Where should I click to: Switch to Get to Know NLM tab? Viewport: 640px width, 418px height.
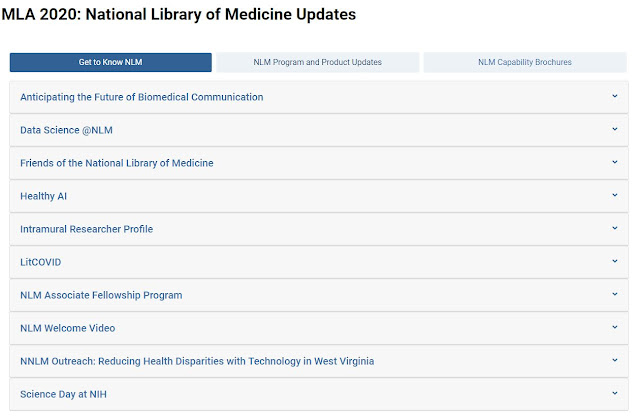[x=111, y=62]
